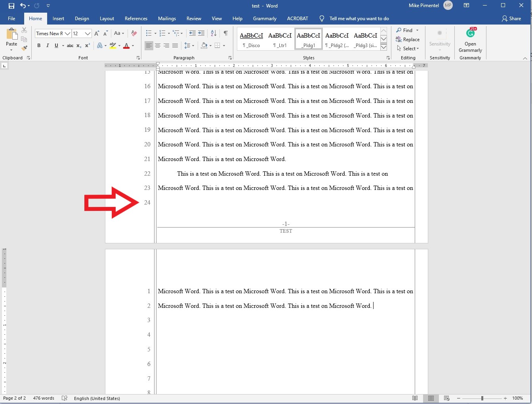Open the font size 12 dropdown
This screenshot has height=404, width=532.
coord(88,34)
